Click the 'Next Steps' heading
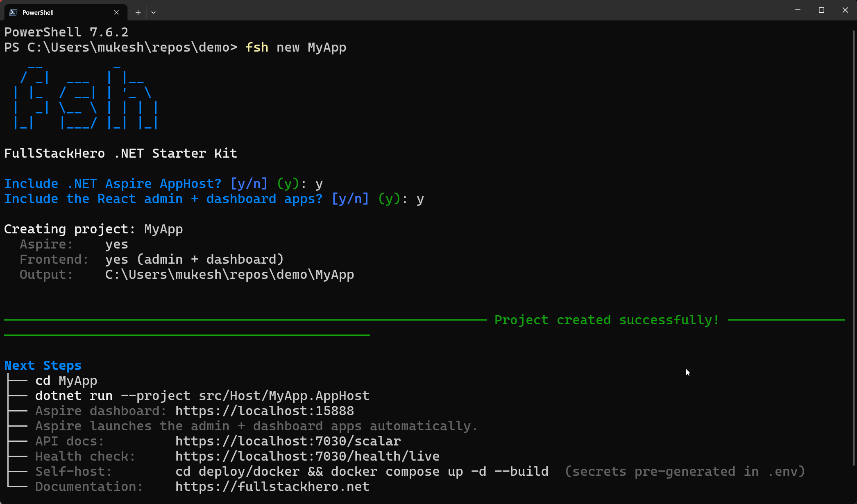Image resolution: width=857 pixels, height=504 pixels. pos(43,366)
